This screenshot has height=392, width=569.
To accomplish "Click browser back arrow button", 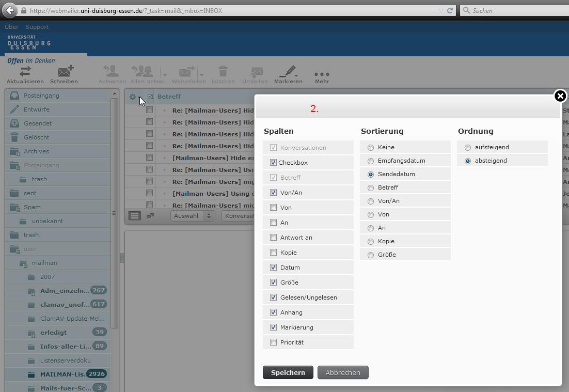I will click(10, 10).
